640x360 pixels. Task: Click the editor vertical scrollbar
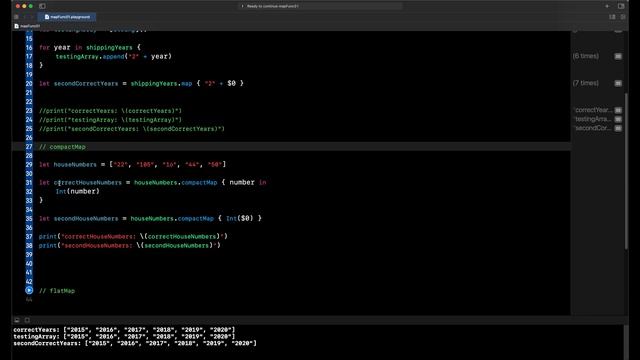pos(626,171)
